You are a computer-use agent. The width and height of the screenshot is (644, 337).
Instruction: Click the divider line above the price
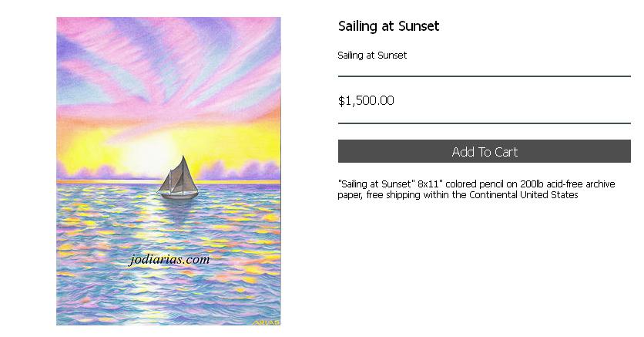[485, 76]
